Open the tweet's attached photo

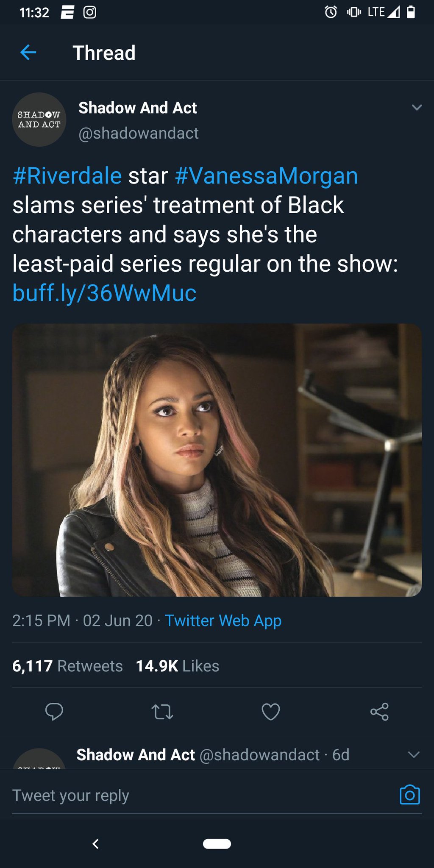pos(217,460)
